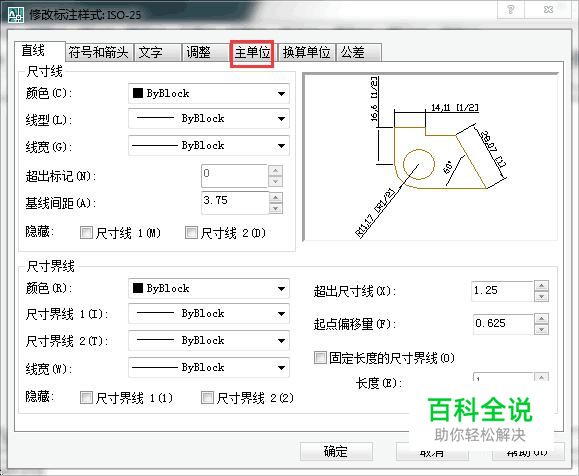Decrease 基线间距(A) with down arrow
The height and width of the screenshot is (476, 579).
click(x=275, y=209)
